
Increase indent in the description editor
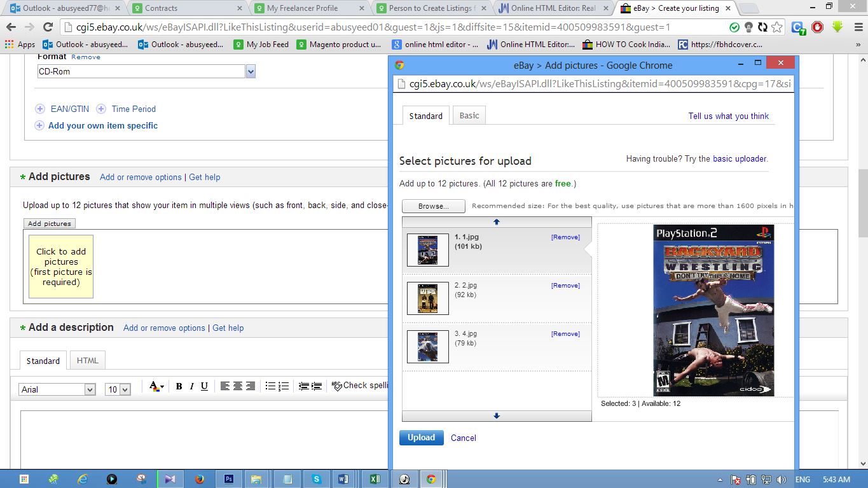tap(317, 386)
